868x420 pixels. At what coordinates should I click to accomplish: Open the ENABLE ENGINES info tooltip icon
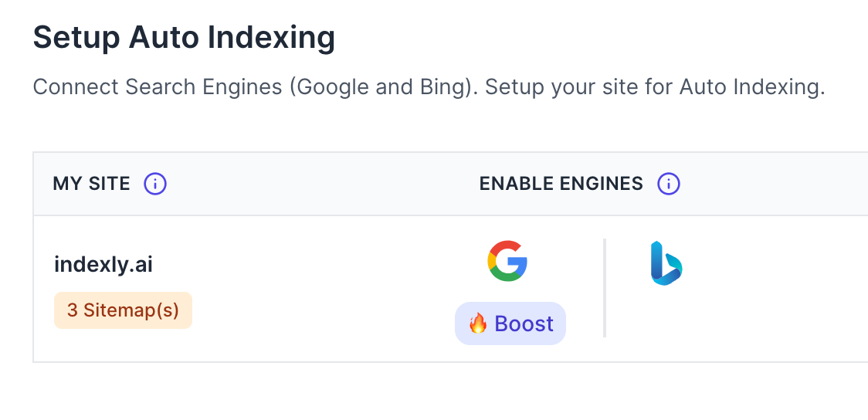pos(668,184)
